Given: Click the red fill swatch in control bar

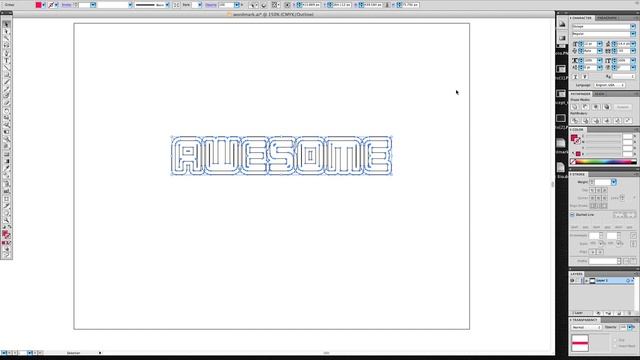Looking at the screenshot, I should click(38, 5).
